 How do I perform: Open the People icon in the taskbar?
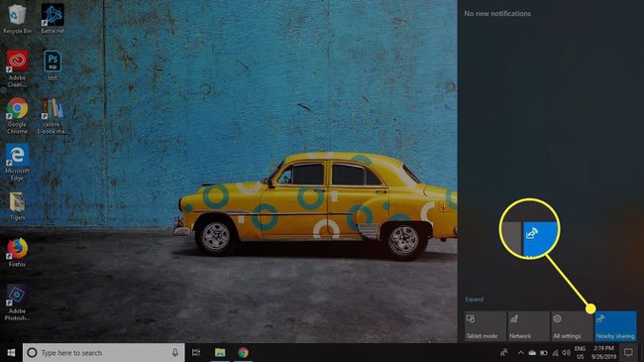coord(503,352)
